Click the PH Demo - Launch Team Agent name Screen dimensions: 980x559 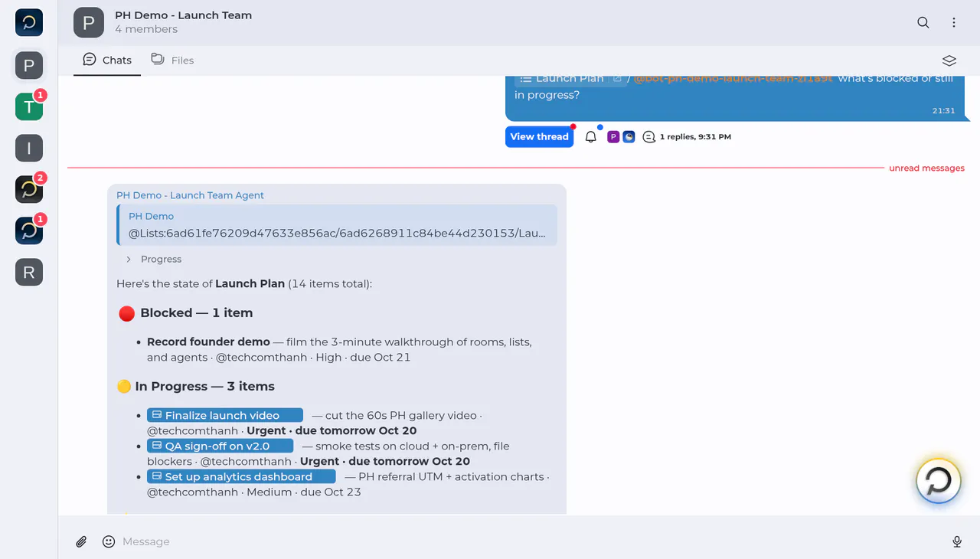[190, 195]
